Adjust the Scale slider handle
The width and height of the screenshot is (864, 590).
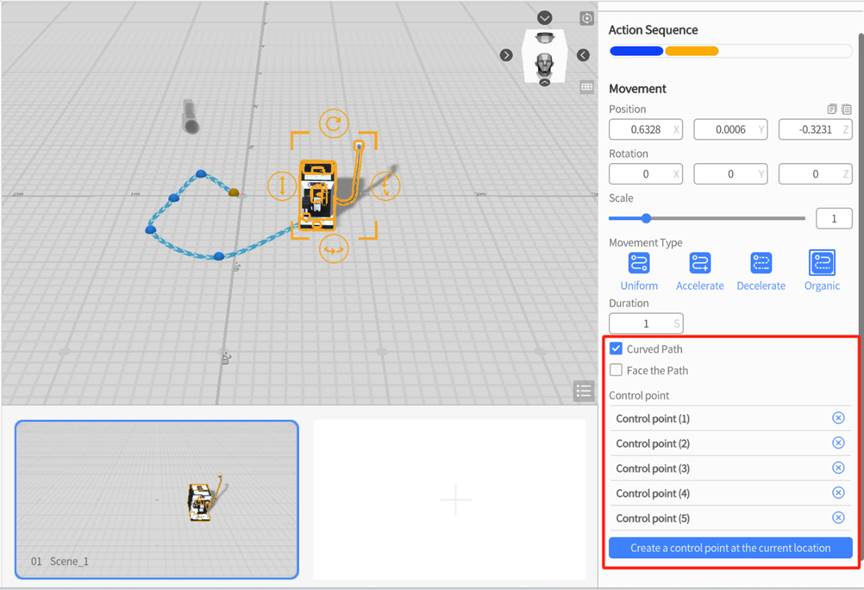coord(646,218)
